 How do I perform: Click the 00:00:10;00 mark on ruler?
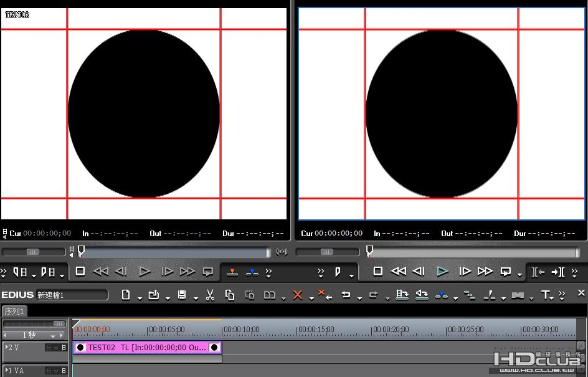coord(241,330)
